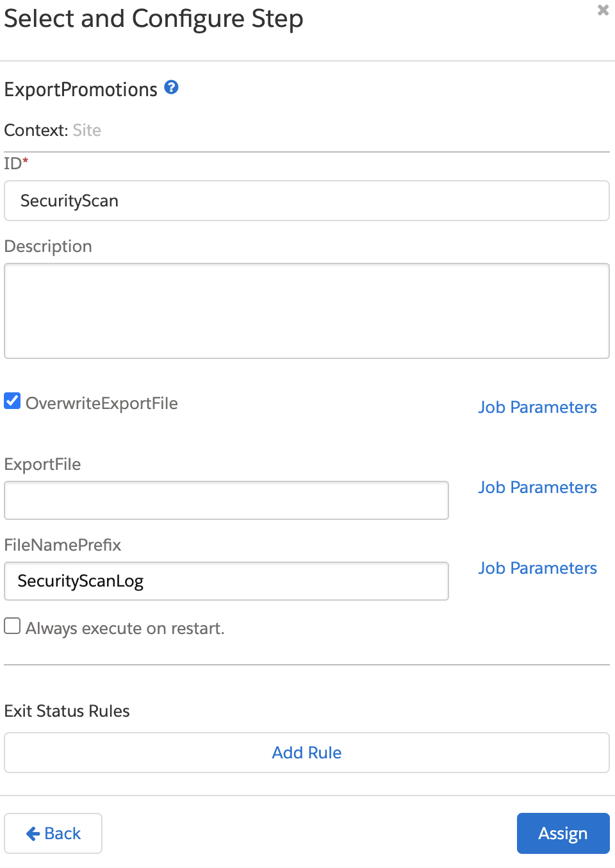Image resolution: width=615 pixels, height=868 pixels.
Task: Click the ExportPromotions step heading
Action: tap(81, 90)
